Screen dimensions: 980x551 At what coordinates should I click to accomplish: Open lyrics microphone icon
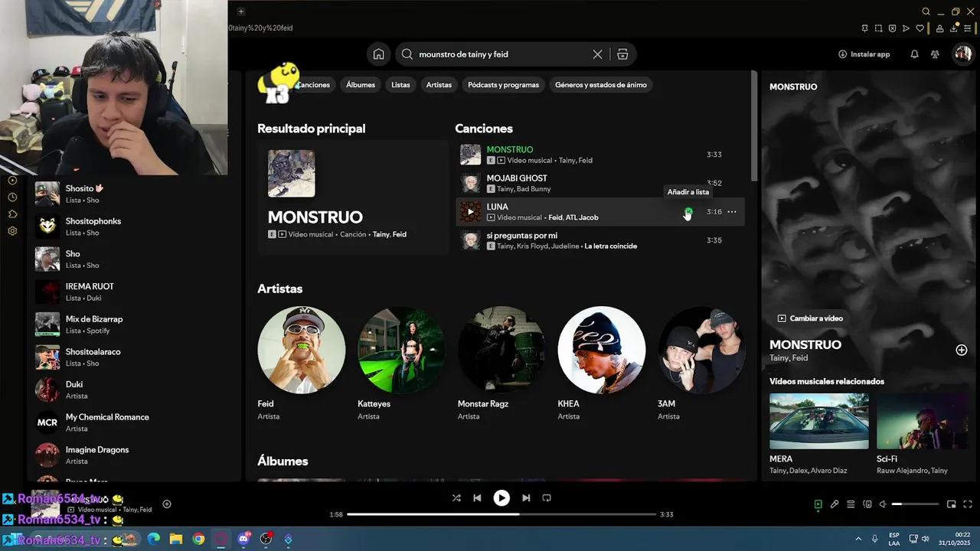[835, 504]
